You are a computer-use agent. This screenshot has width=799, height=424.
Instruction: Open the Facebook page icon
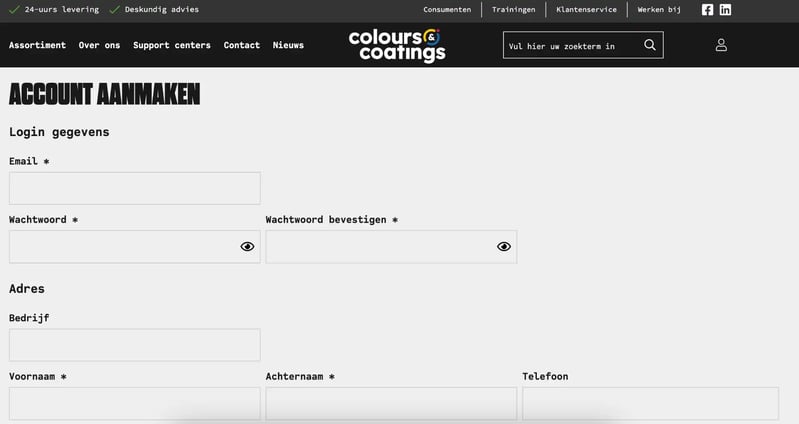707,10
